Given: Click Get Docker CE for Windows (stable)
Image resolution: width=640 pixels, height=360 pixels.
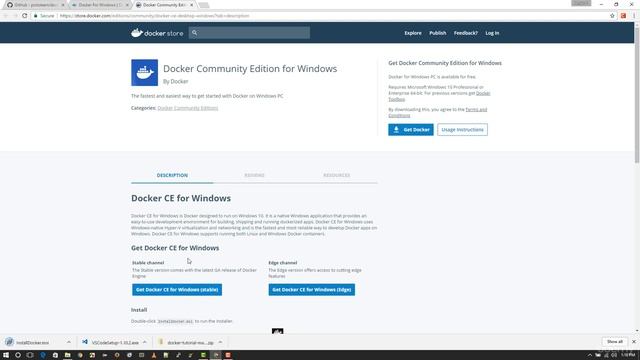Looking at the screenshot, I should tap(177, 290).
